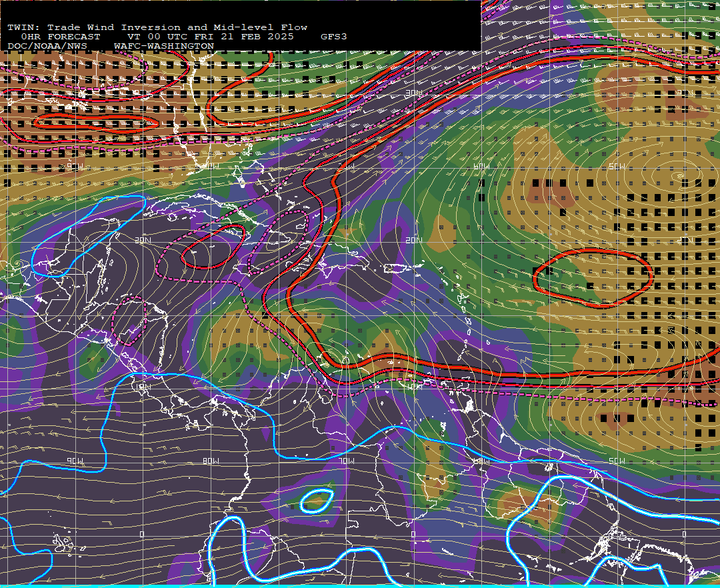Click the '30N' latitude label
This screenshot has height=588, width=720.
click(x=414, y=93)
